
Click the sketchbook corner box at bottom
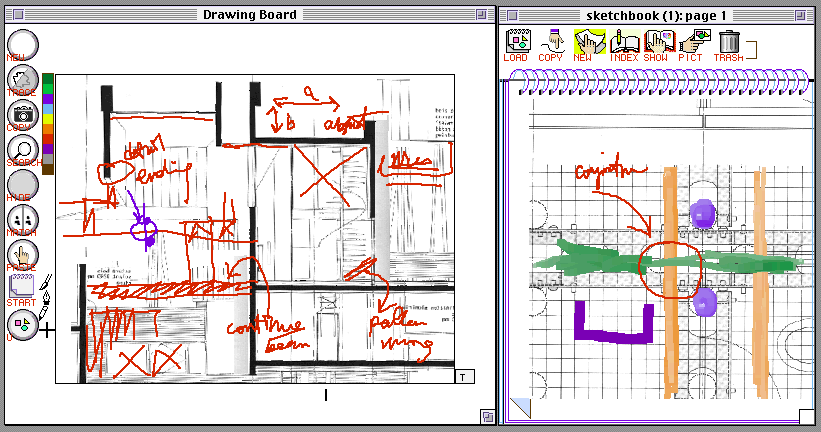[x=806, y=416]
